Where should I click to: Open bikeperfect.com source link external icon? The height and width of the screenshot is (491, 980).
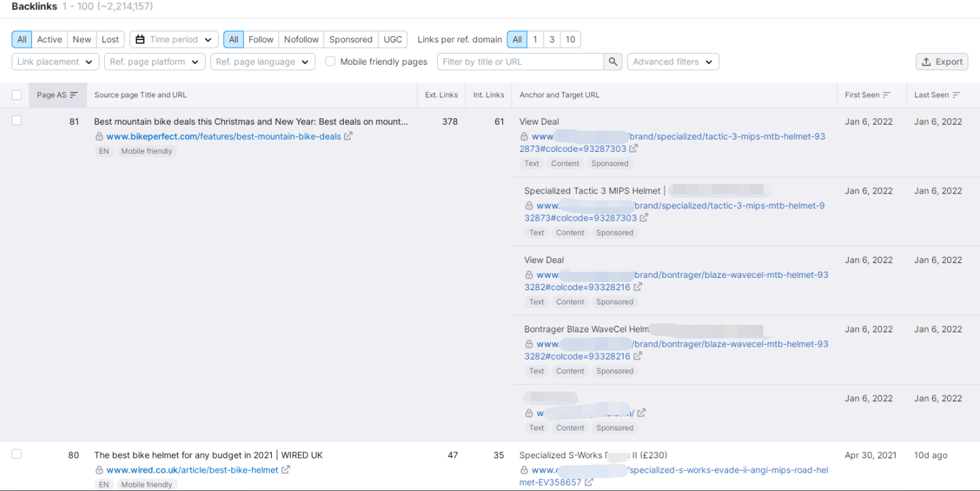348,136
